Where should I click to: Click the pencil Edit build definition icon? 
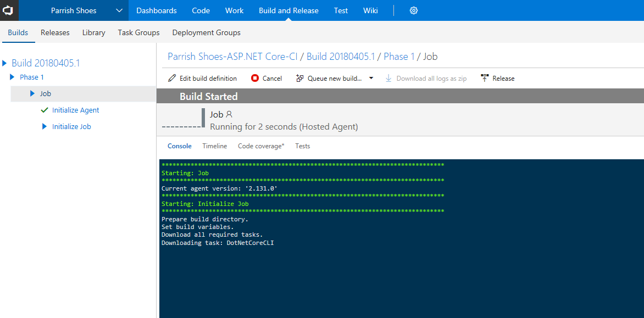click(172, 79)
